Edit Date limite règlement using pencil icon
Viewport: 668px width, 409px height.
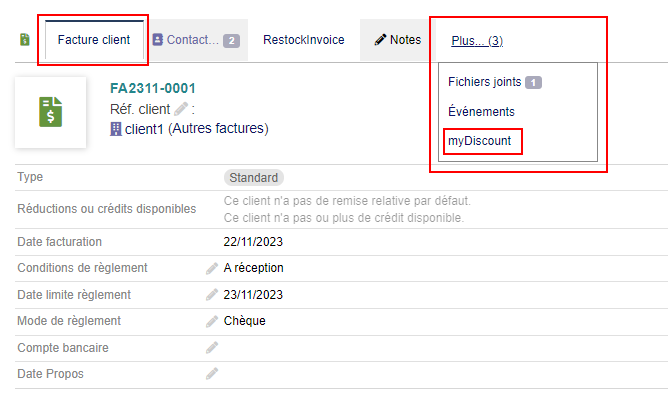click(x=212, y=295)
